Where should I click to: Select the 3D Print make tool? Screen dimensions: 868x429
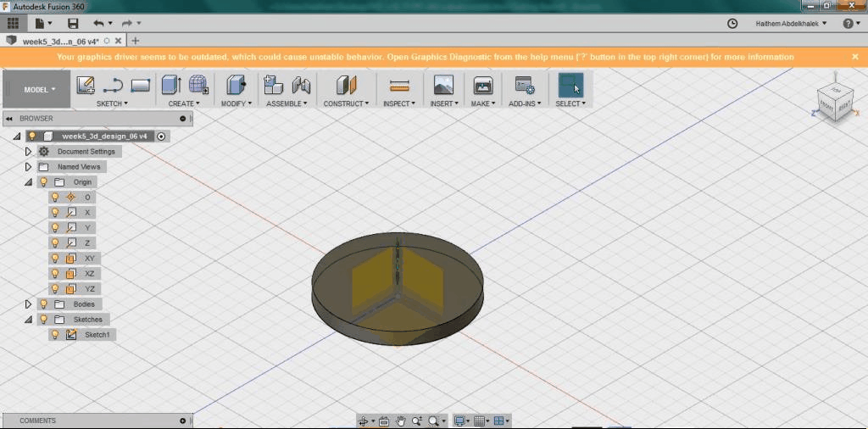tap(483, 86)
